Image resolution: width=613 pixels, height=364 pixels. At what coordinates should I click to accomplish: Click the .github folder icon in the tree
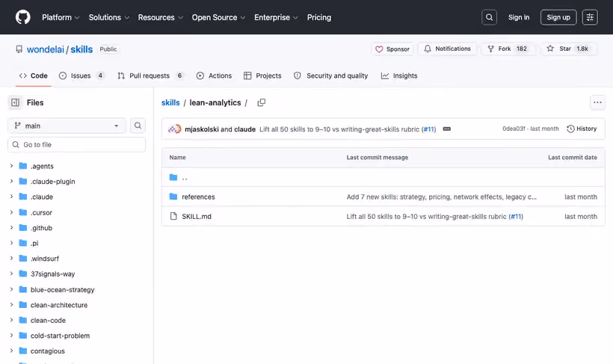(23, 227)
